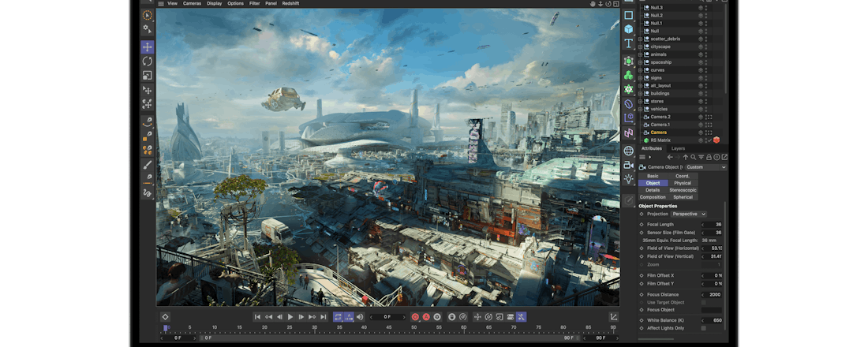The image size is (868, 347).
Task: Toggle visibility dots for the cityscape object
Action: [705, 47]
